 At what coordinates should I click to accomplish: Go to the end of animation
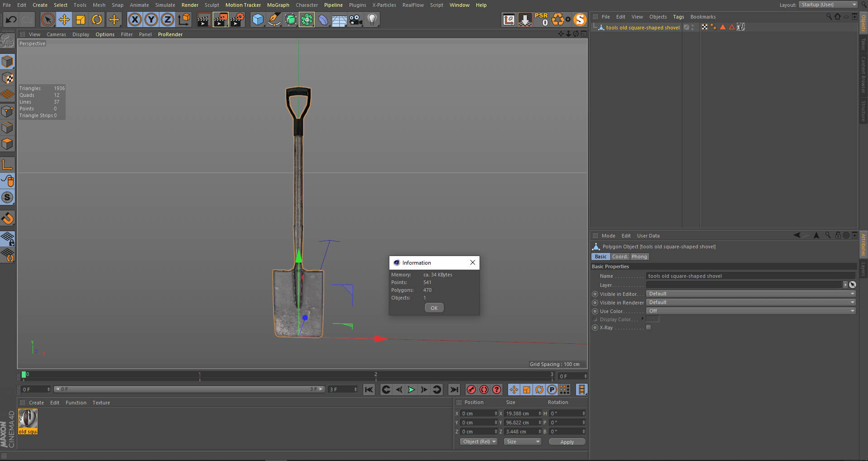454,390
